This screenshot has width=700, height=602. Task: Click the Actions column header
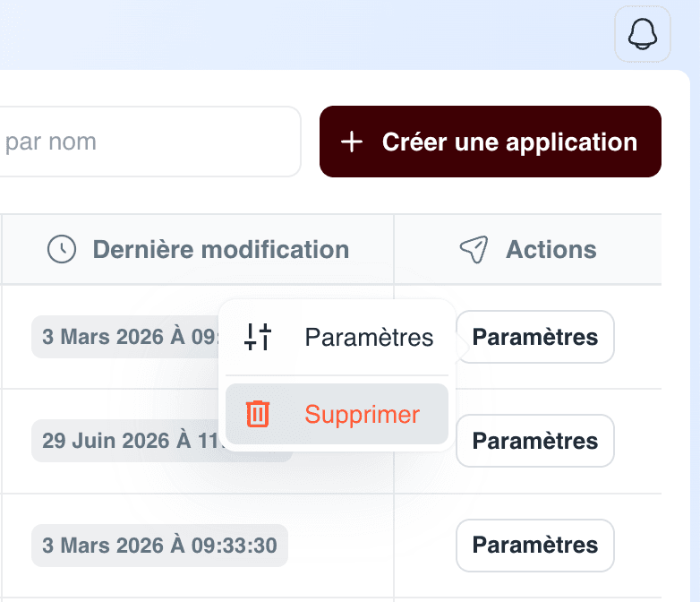(527, 249)
